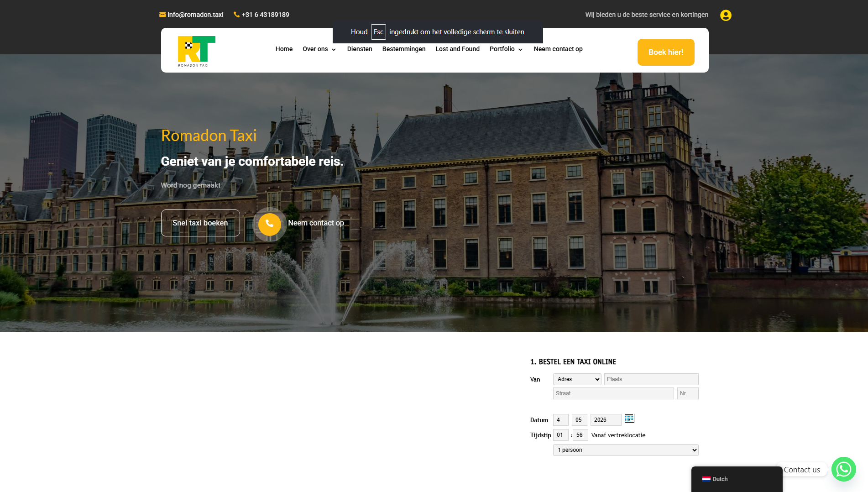Image resolution: width=868 pixels, height=492 pixels.
Task: Click the Boek hier! button
Action: pyautogui.click(x=666, y=52)
